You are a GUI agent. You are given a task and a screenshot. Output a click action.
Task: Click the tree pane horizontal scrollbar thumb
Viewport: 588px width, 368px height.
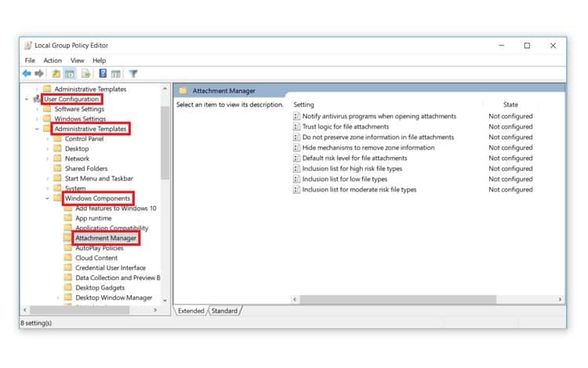79,310
